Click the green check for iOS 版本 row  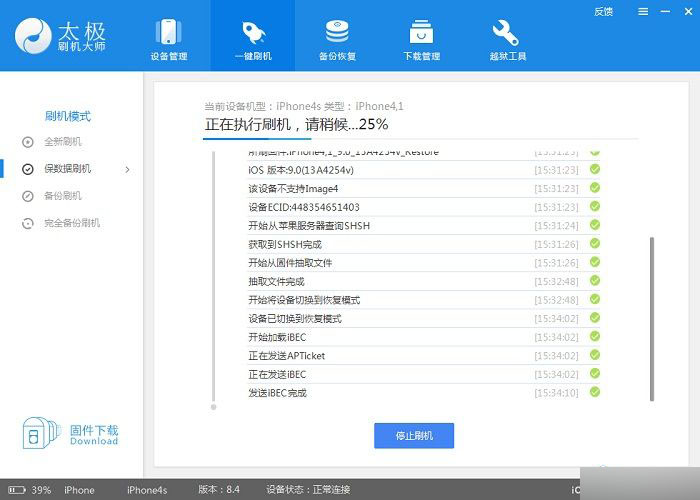tap(595, 169)
